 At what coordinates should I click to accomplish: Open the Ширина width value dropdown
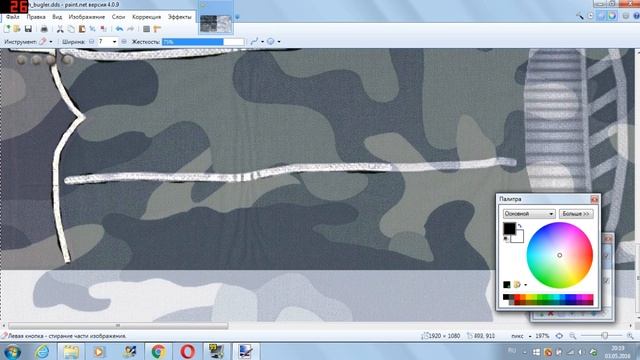point(114,42)
